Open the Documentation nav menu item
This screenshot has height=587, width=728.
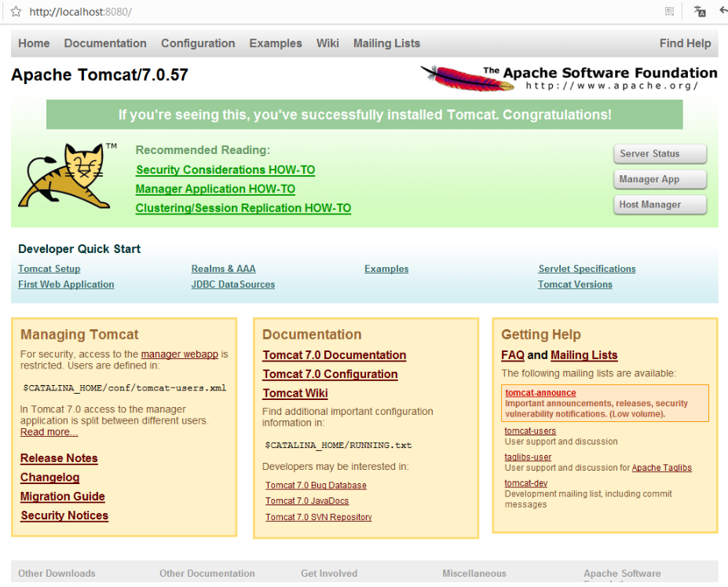(105, 43)
